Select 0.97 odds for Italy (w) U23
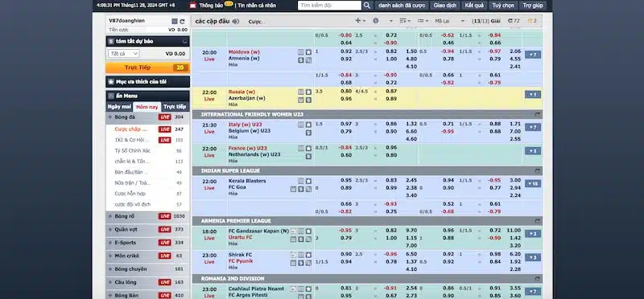Screen dimensions: 644x299 [346, 124]
